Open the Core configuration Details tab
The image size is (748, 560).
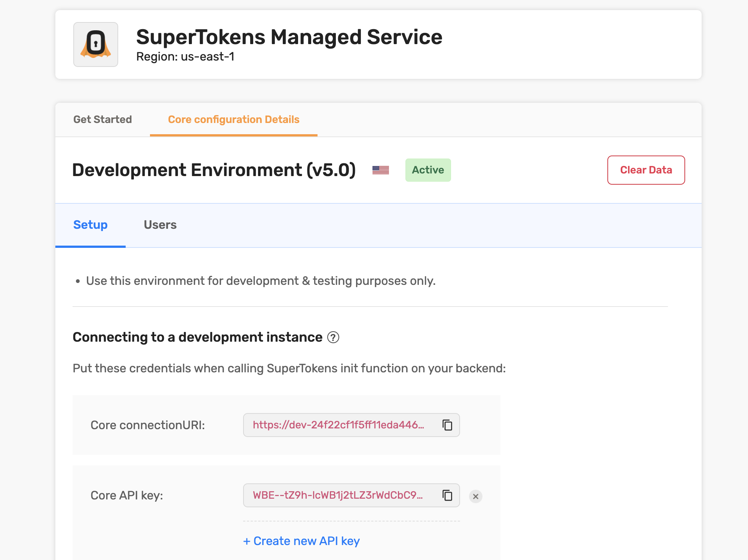pos(233,119)
